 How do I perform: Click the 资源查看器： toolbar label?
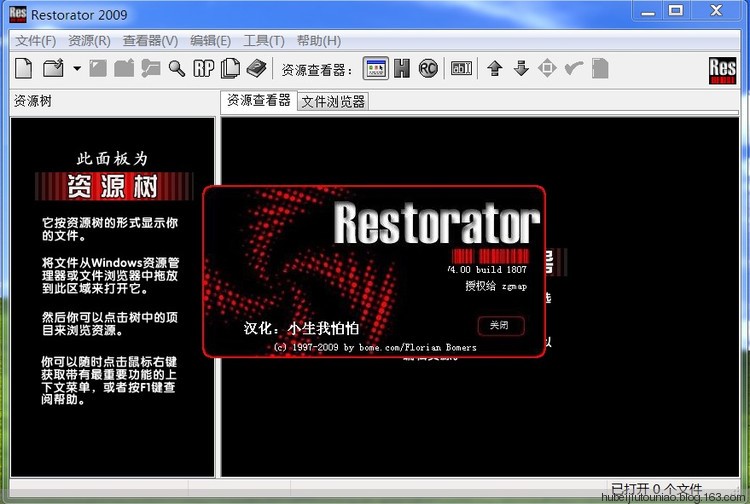(x=317, y=70)
